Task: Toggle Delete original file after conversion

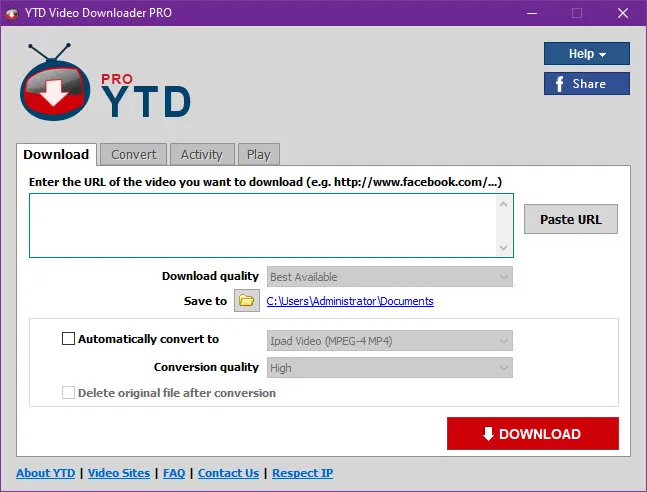Action: click(68, 393)
